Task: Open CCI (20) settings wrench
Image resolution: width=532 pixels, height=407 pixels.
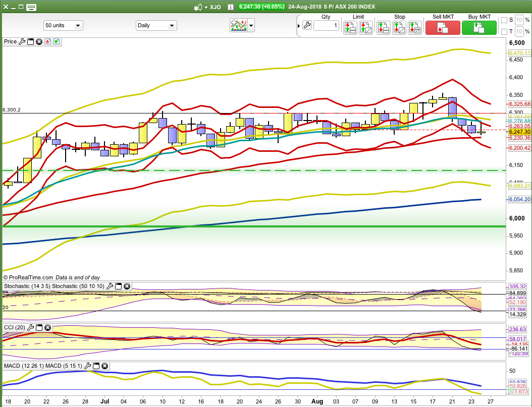Action: click(x=30, y=327)
